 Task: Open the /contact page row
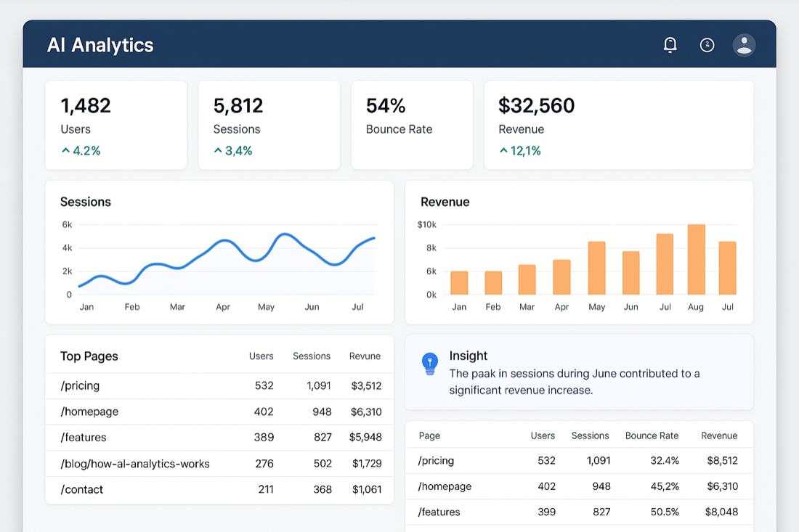coord(219,490)
